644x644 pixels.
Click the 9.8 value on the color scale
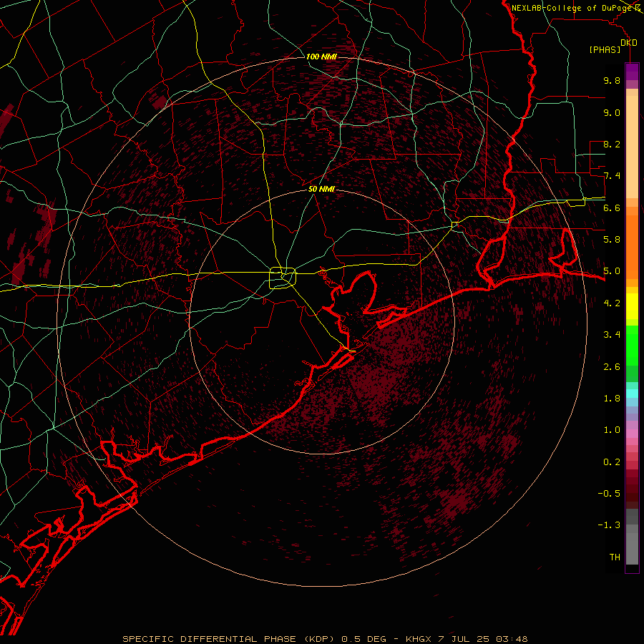tap(612, 81)
